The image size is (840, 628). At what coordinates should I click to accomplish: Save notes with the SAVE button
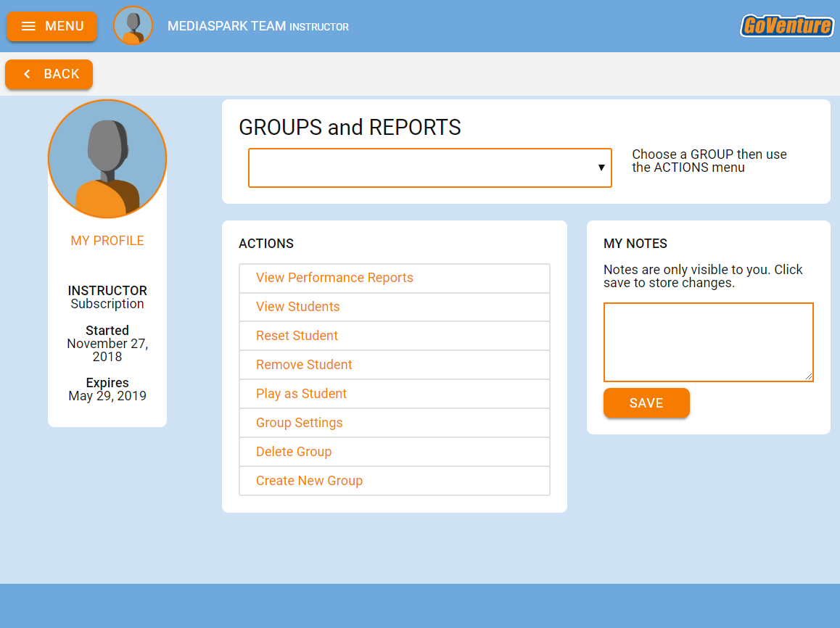[646, 403]
